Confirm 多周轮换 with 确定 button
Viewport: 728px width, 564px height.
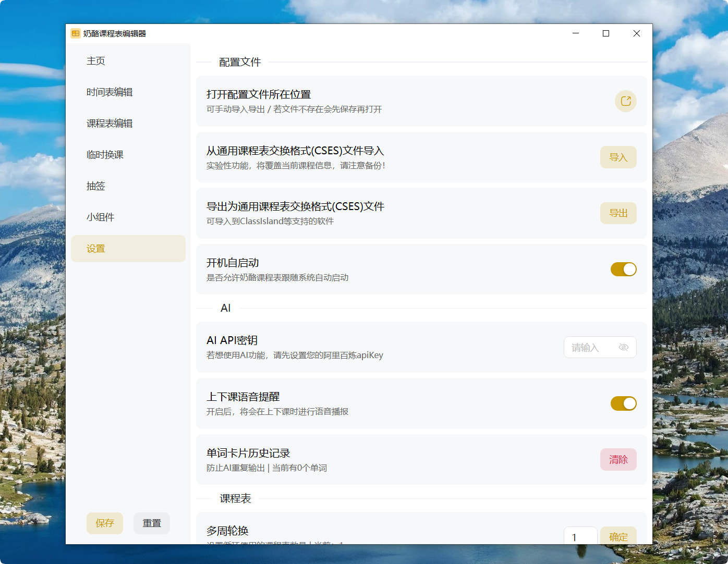coord(618,536)
